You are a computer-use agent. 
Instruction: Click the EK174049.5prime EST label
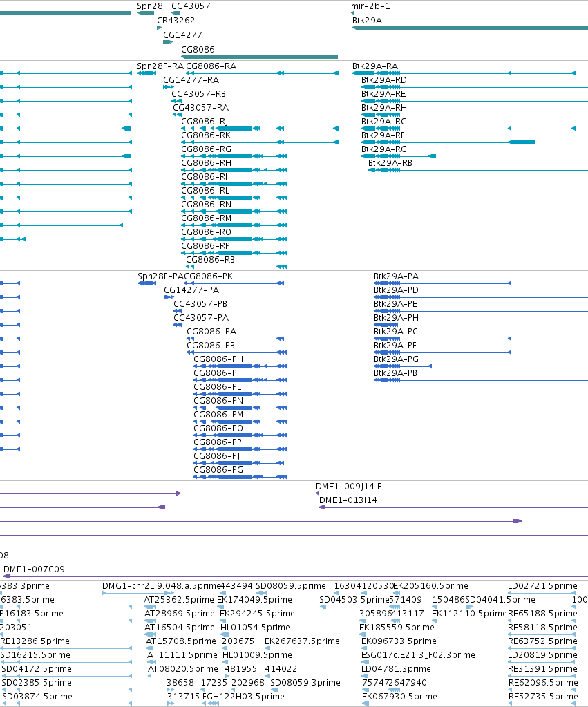click(254, 600)
